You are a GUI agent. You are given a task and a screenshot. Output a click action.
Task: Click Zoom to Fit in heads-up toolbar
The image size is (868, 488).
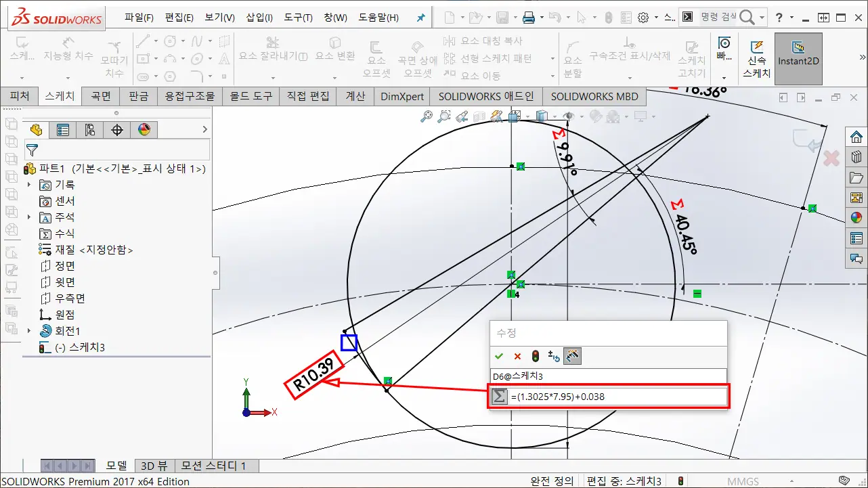[426, 116]
